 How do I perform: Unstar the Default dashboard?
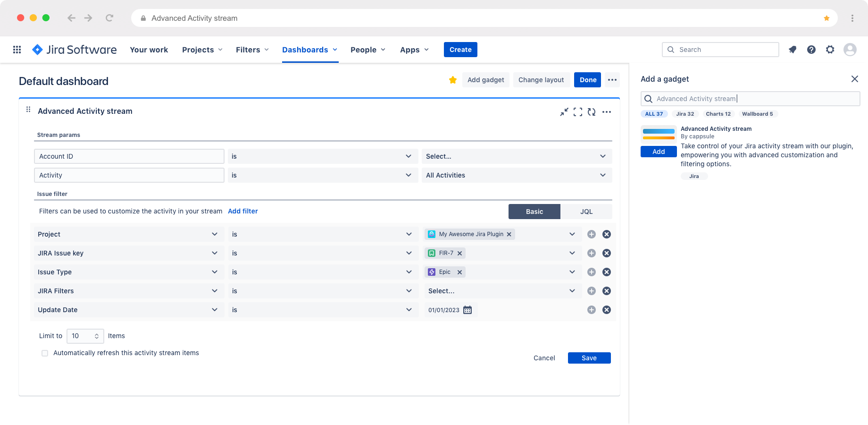[x=453, y=80]
